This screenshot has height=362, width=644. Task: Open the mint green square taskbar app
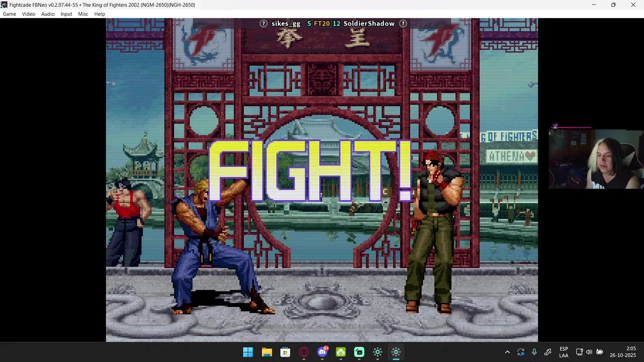coord(359,352)
